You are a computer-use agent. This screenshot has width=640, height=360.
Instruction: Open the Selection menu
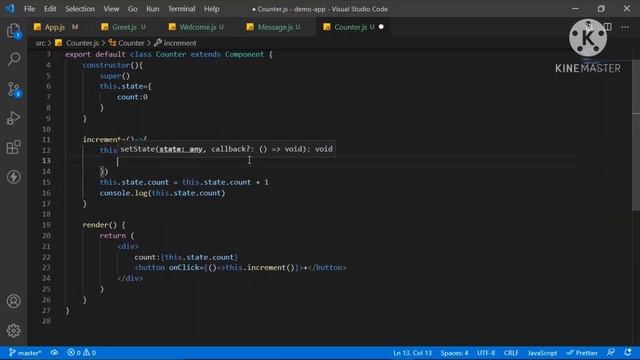click(x=80, y=9)
